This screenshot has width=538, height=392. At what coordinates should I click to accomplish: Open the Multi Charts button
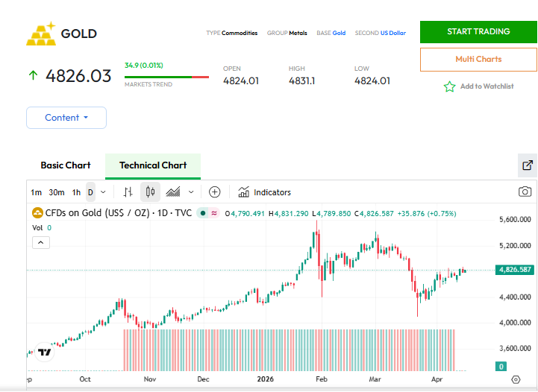478,59
